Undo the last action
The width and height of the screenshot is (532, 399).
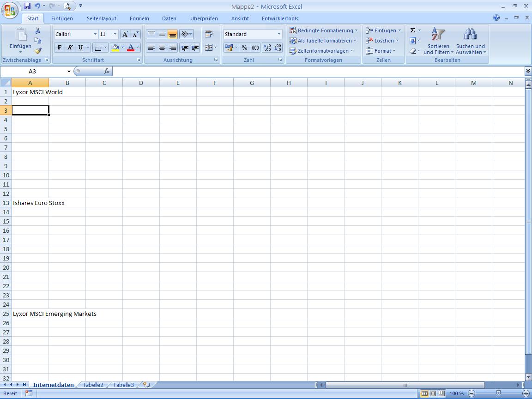pos(37,6)
